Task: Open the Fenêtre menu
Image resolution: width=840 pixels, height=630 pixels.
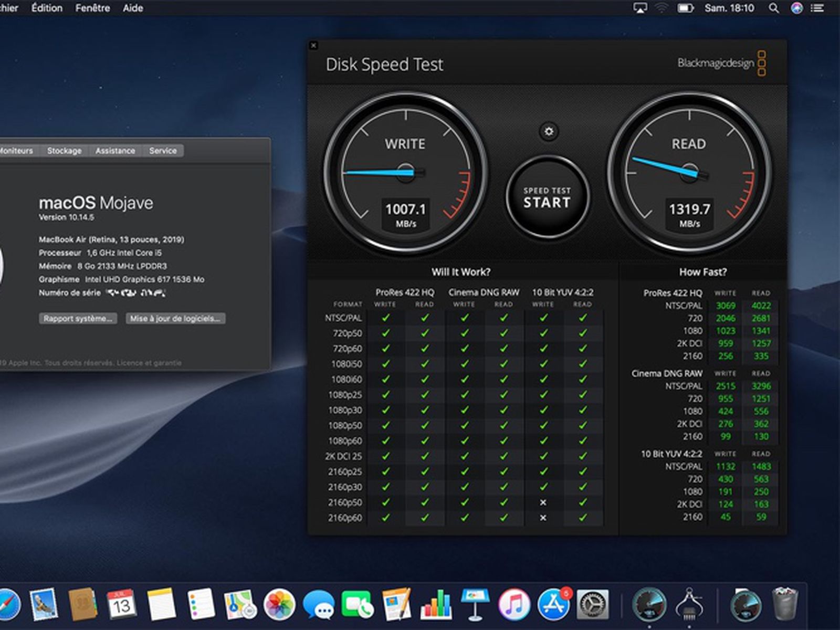Action: tap(92, 8)
